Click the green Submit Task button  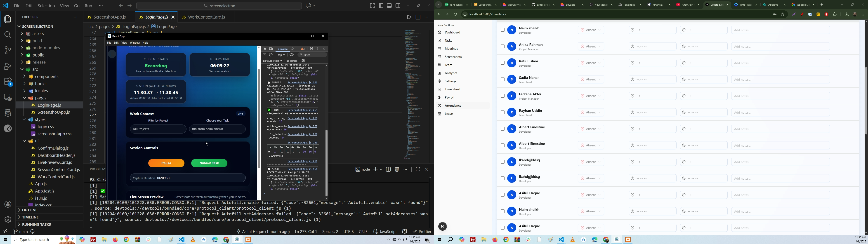point(209,163)
